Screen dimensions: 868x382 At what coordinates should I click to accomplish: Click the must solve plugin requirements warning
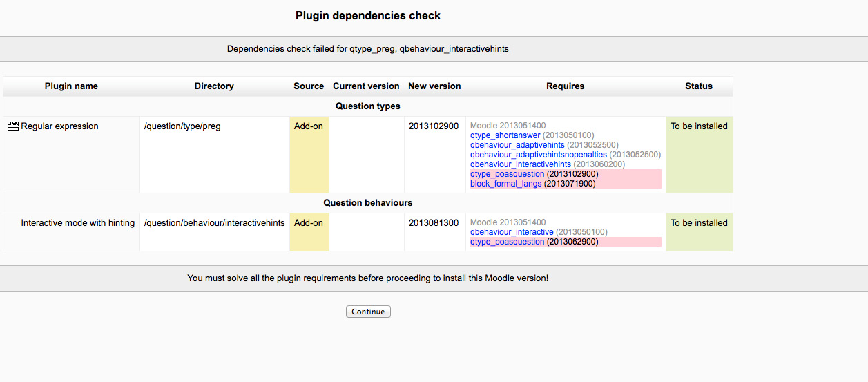pyautogui.click(x=368, y=278)
